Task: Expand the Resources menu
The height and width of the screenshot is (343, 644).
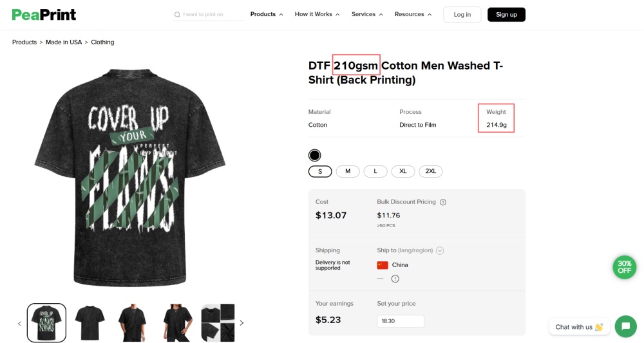Action: tap(413, 14)
